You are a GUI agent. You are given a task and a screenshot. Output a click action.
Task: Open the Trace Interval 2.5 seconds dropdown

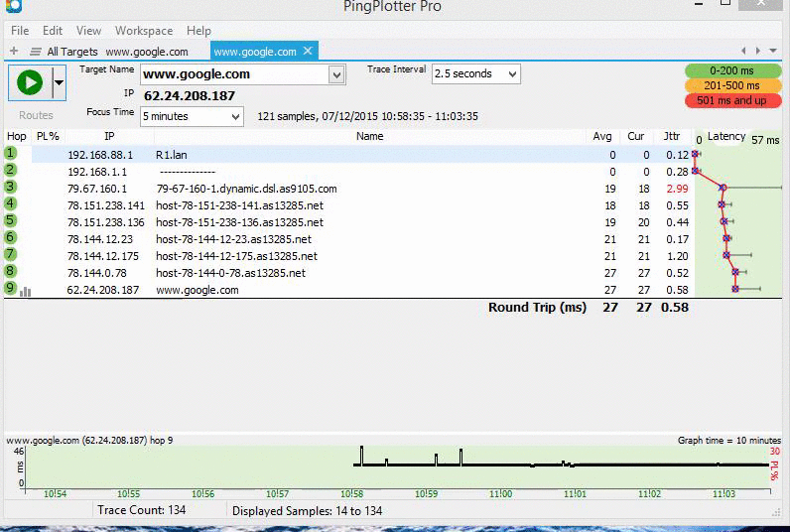point(476,74)
